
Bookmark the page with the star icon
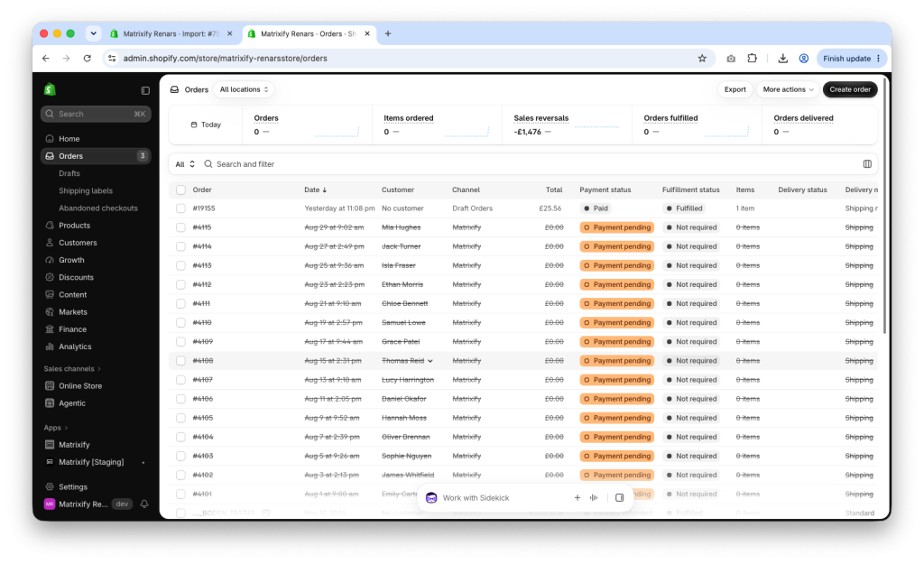[x=702, y=59]
